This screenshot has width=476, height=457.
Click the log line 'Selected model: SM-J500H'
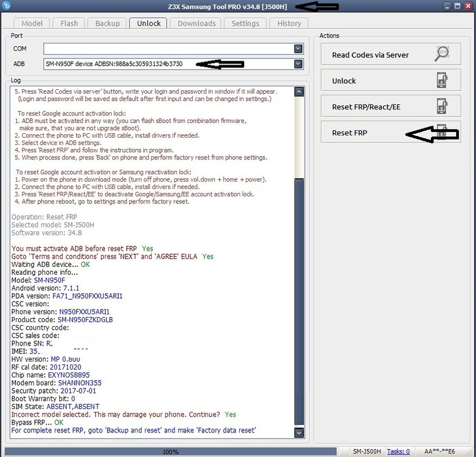point(53,225)
